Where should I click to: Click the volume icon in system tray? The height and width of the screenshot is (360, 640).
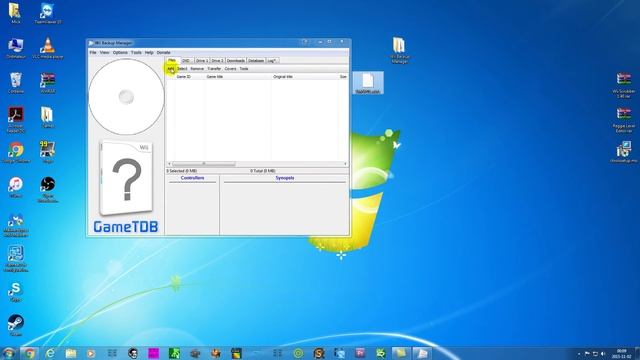(x=603, y=353)
